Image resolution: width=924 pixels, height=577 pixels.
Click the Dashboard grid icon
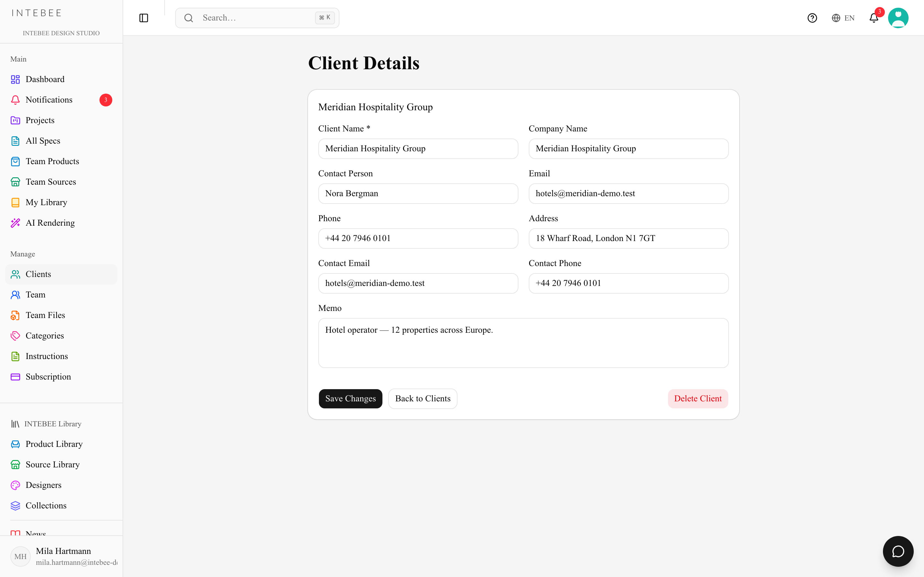click(15, 79)
